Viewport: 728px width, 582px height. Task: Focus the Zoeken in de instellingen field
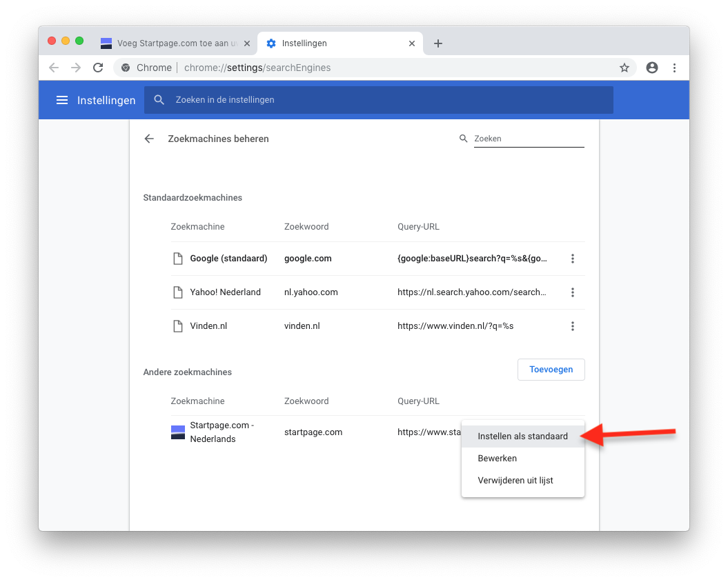click(386, 100)
